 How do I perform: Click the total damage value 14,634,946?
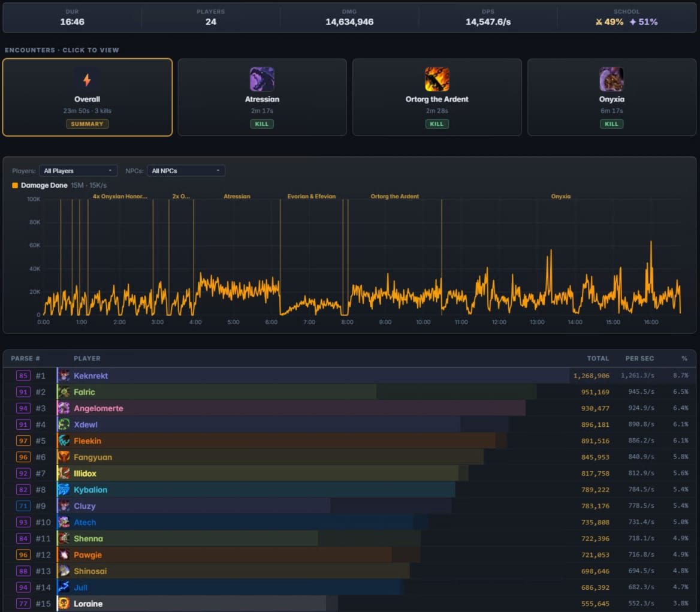coord(349,22)
